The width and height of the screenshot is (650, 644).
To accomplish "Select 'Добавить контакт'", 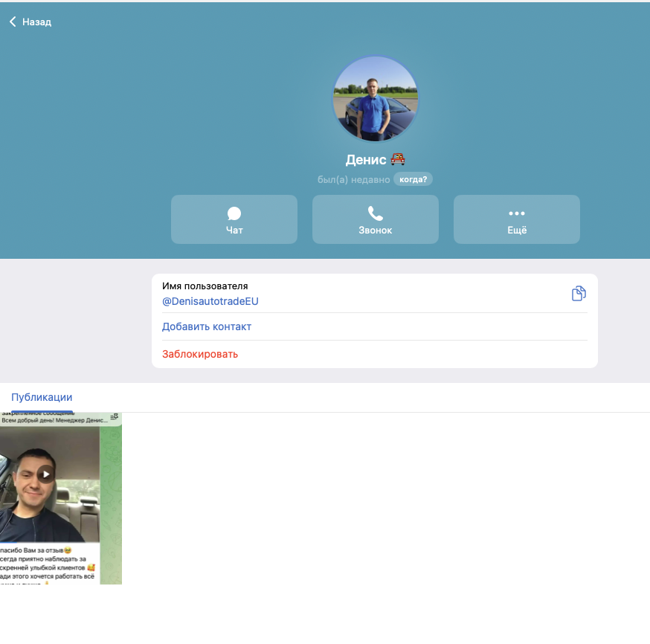I will coord(207,326).
